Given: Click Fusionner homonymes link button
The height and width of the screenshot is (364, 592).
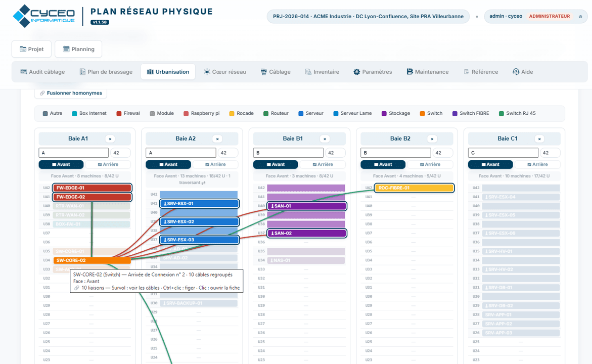Looking at the screenshot, I should click(71, 93).
